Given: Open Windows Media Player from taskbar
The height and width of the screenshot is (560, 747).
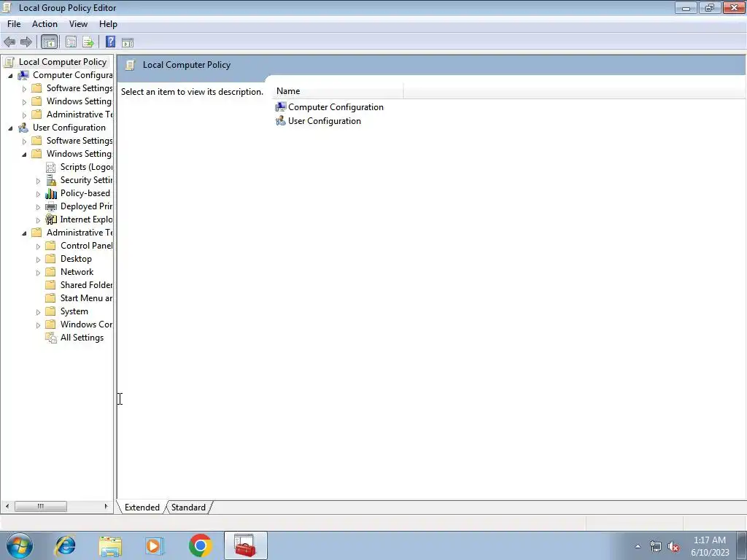Looking at the screenshot, I should (x=155, y=545).
